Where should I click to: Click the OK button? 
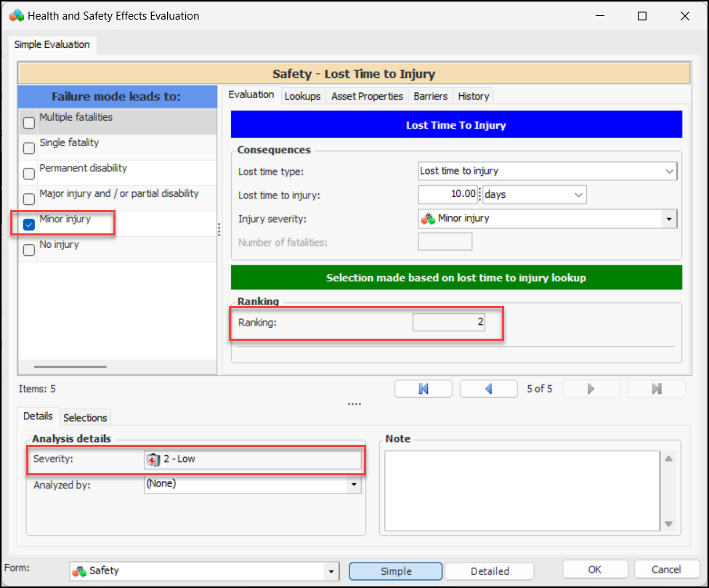pos(595,570)
